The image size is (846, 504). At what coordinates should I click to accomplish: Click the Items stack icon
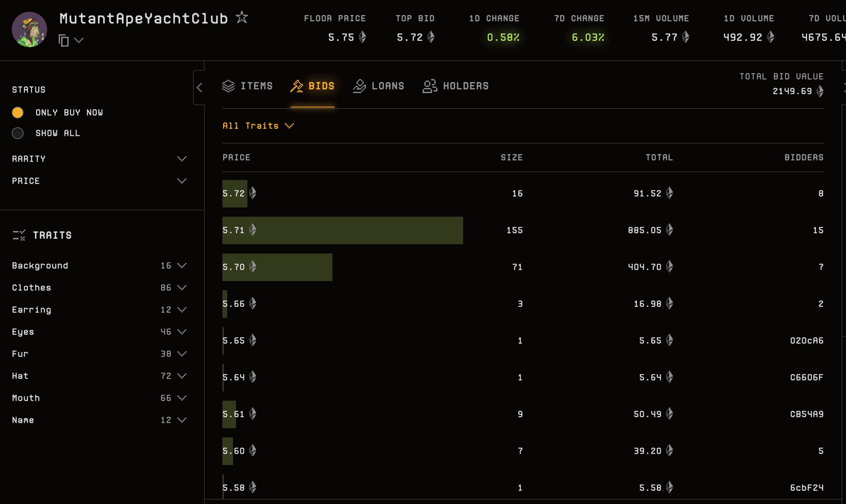[x=228, y=85]
